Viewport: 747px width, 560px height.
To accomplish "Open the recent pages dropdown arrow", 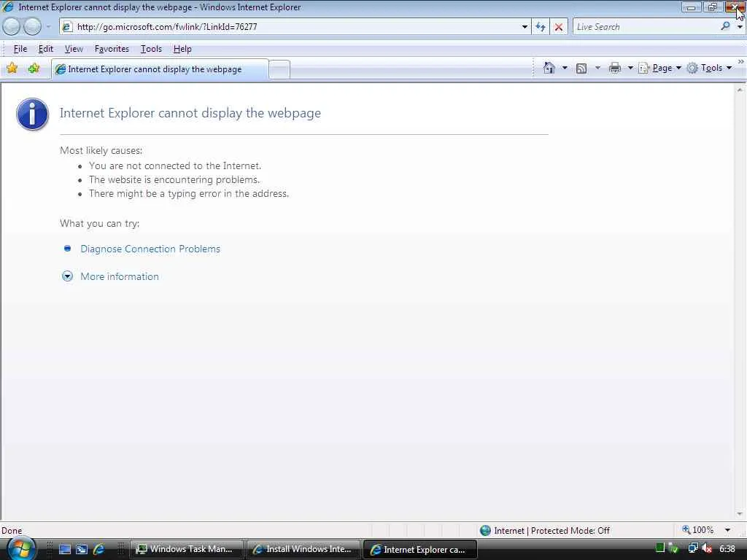I will [x=49, y=27].
